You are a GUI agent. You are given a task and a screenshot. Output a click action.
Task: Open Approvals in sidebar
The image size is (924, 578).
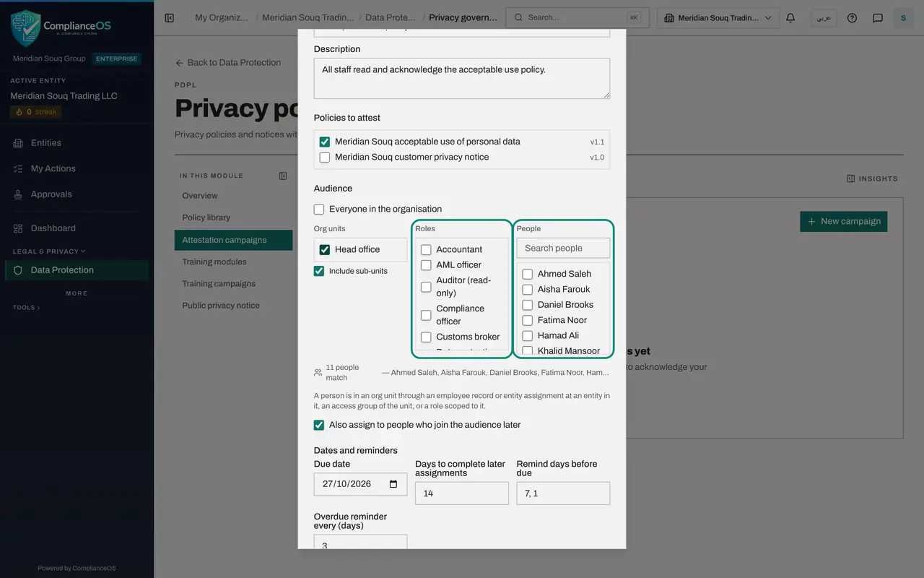[x=77, y=194]
